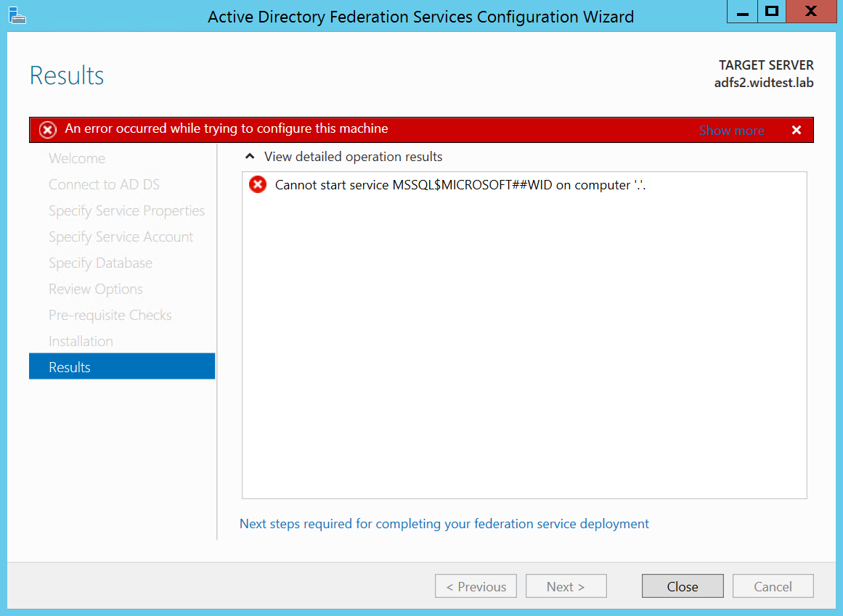Select the highlighted Results step
The width and height of the screenshot is (843, 616).
122,366
